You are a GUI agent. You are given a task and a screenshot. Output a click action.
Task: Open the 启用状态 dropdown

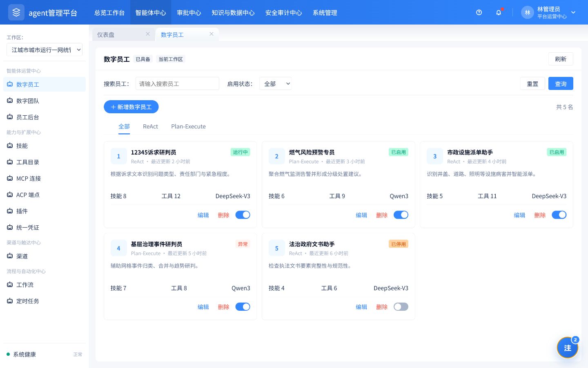(276, 84)
